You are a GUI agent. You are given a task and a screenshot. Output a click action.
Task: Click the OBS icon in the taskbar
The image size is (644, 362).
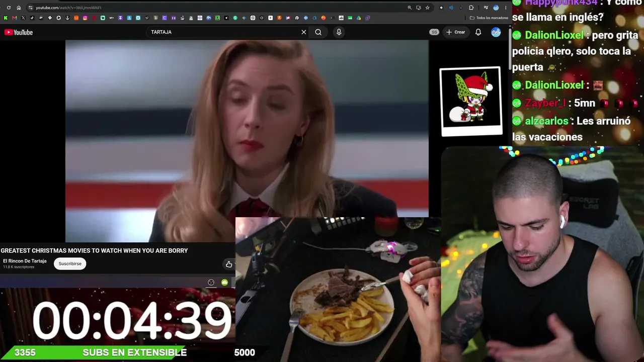click(x=211, y=282)
